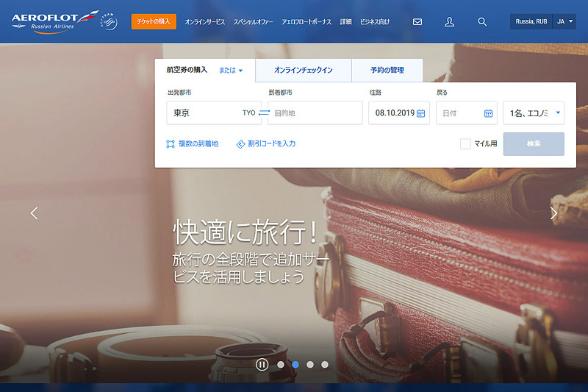Open the JA language dropdown
Screen dimensions: 588x392
click(564, 22)
